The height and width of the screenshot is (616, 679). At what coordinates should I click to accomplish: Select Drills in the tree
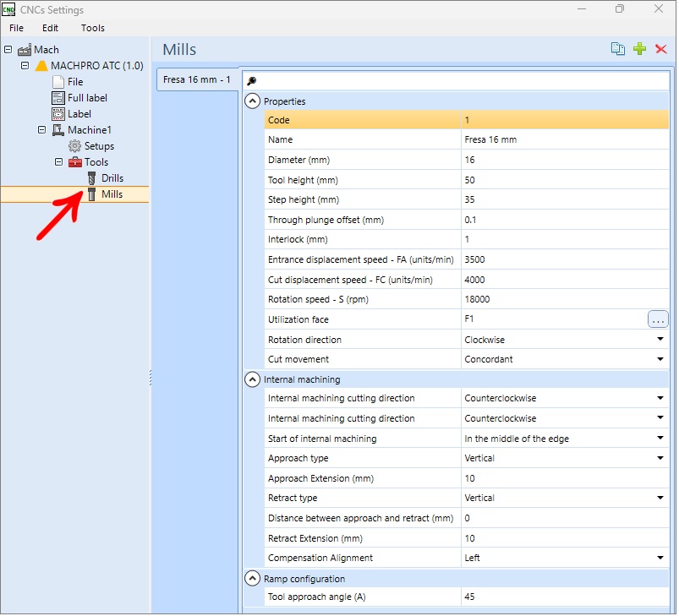112,178
